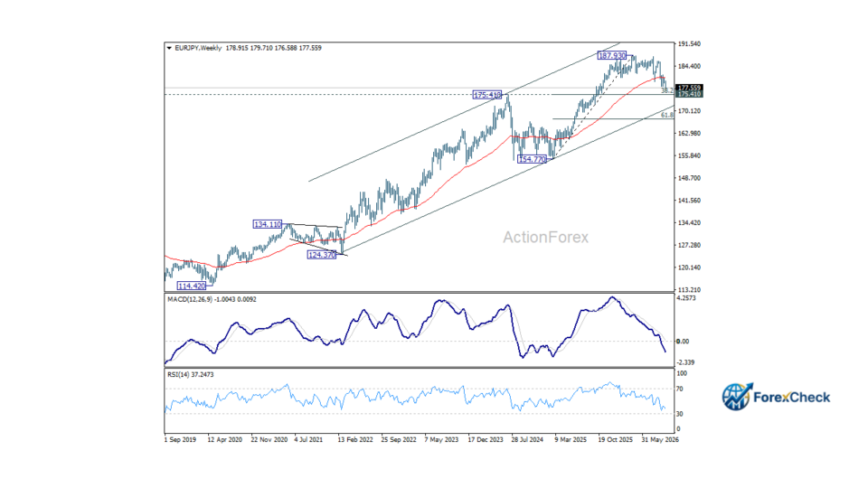Select the 187.930 peak price label

point(612,55)
